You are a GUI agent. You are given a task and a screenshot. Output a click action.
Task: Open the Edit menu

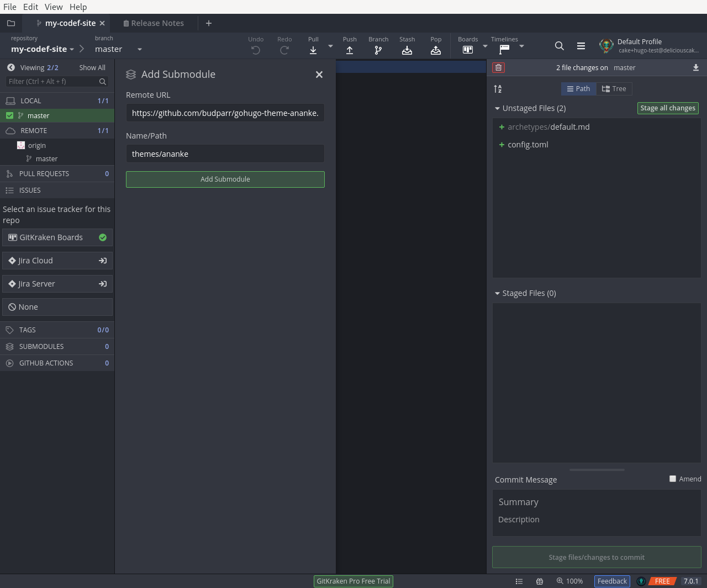coord(31,7)
